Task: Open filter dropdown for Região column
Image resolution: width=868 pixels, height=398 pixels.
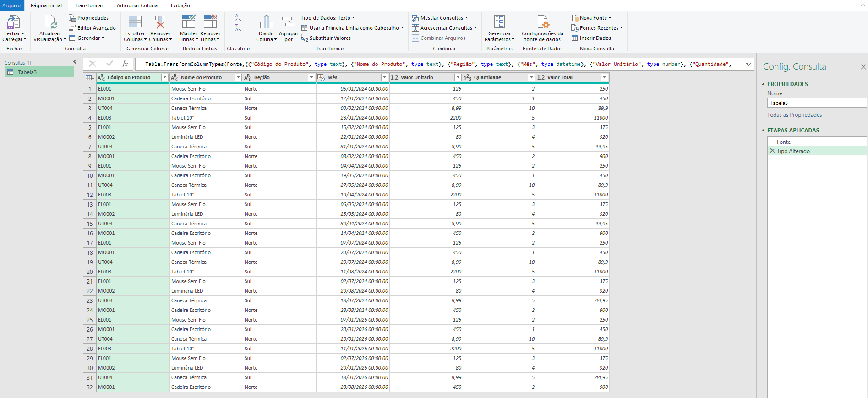Action: tap(311, 77)
